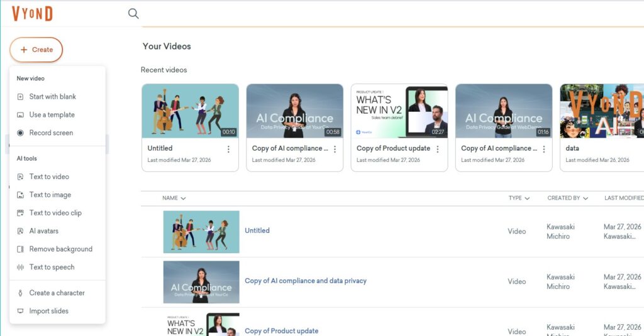Choose Use a template option

coord(52,115)
